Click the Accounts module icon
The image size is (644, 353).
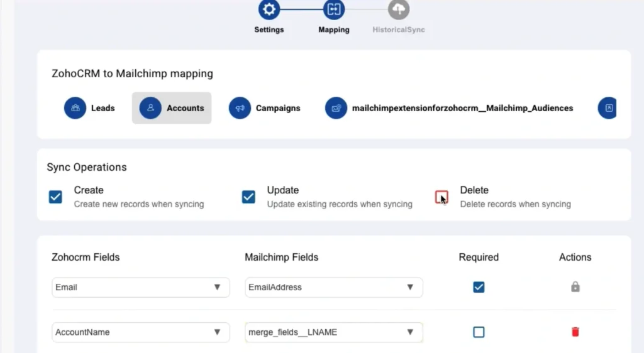coord(150,108)
